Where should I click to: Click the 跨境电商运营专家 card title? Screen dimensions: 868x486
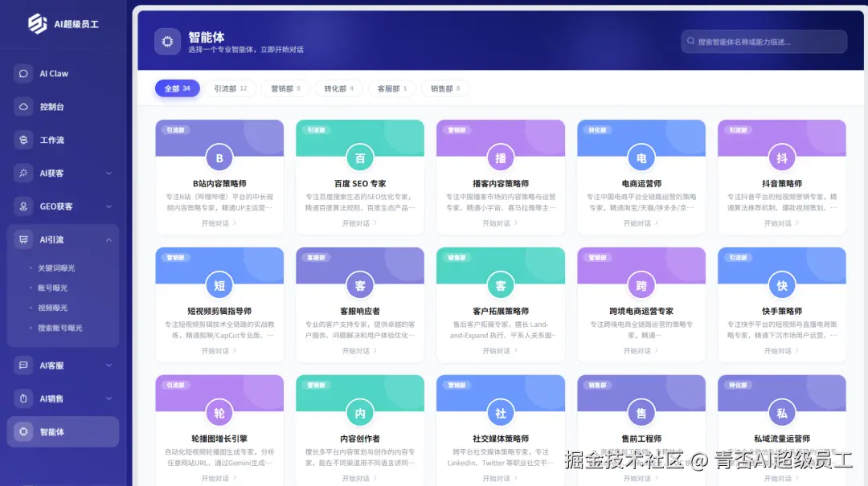641,311
